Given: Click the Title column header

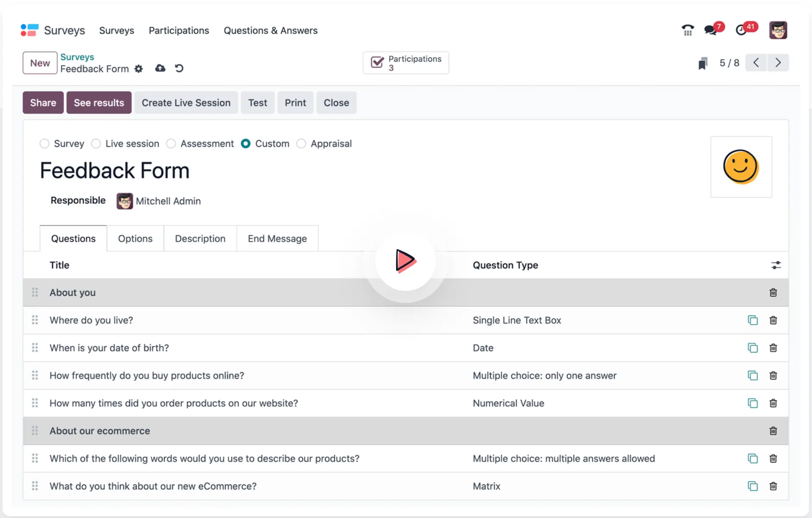Looking at the screenshot, I should coord(60,265).
